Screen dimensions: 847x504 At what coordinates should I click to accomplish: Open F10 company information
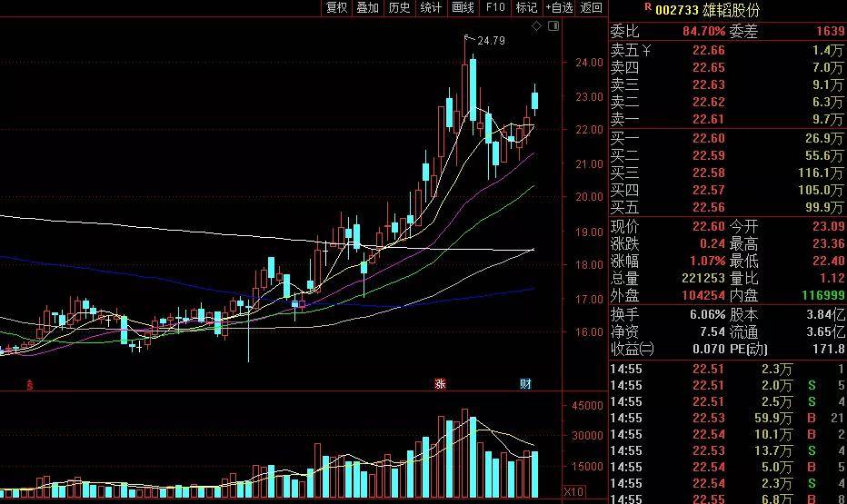tap(494, 7)
